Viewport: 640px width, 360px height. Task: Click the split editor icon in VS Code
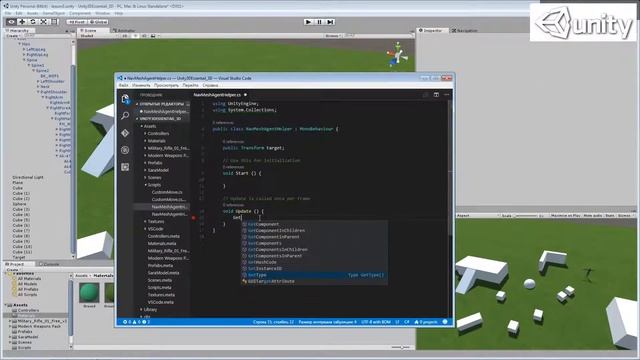436,95
